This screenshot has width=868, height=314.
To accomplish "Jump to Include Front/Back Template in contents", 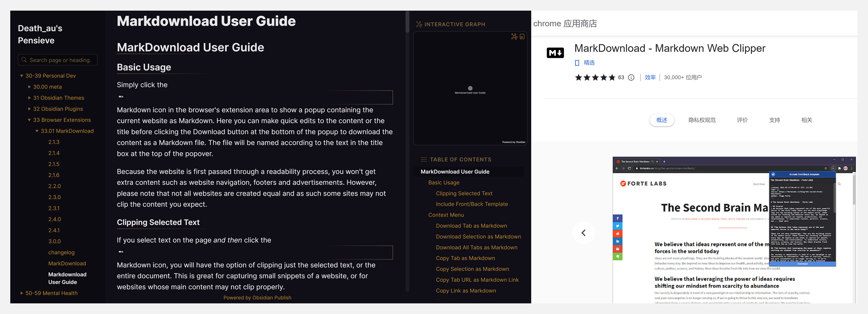I will click(x=472, y=204).
